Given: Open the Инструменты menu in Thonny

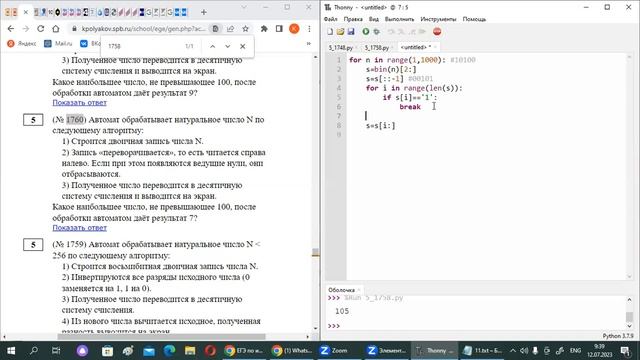Looking at the screenshot, I should tap(438, 19).
